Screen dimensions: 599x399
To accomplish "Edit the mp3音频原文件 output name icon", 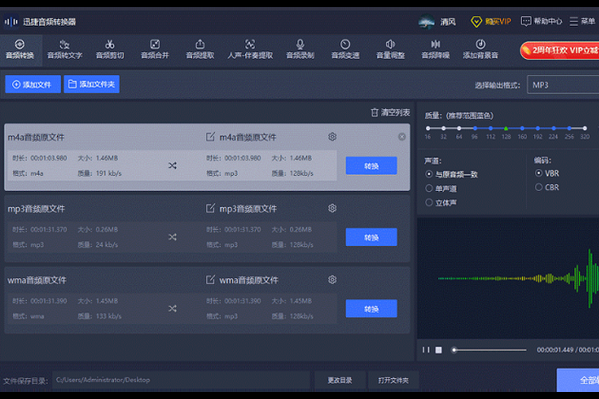I will coord(210,208).
